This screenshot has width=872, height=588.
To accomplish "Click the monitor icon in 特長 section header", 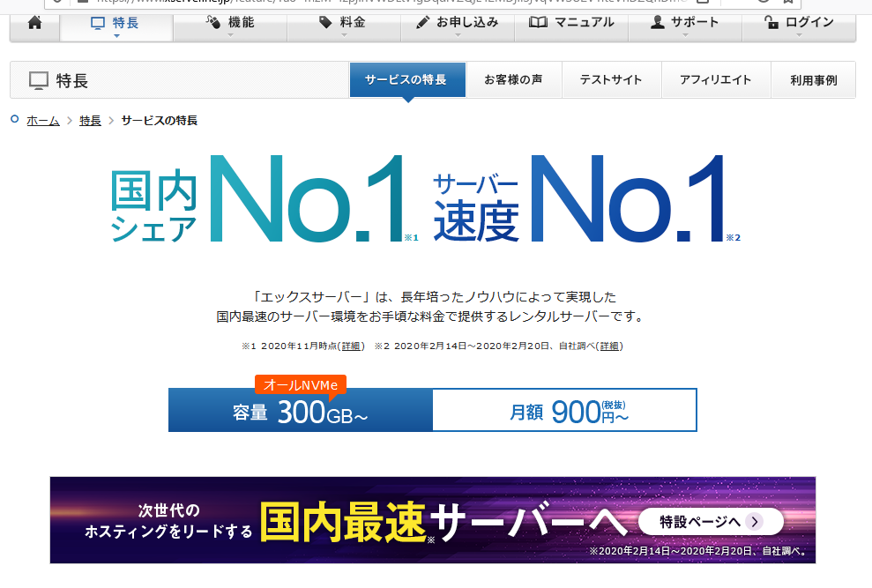I will [x=39, y=80].
